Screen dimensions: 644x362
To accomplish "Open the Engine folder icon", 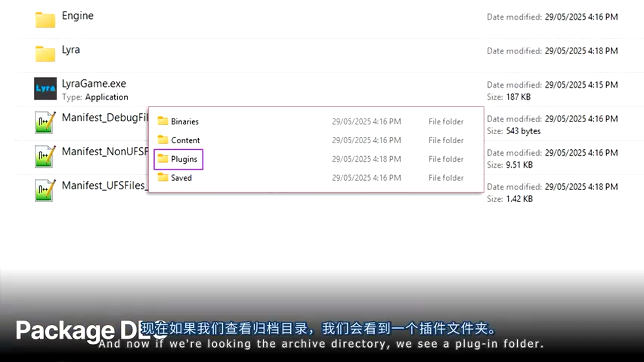I will pos(45,20).
